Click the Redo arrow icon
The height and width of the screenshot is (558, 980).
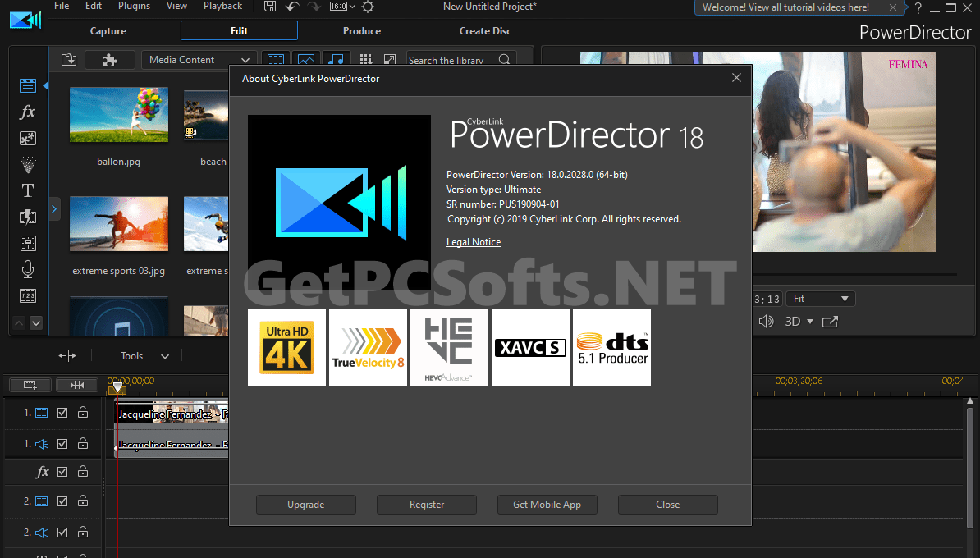pyautogui.click(x=314, y=7)
